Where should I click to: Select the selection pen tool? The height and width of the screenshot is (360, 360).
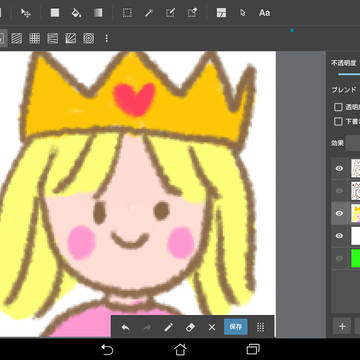pyautogui.click(x=170, y=13)
